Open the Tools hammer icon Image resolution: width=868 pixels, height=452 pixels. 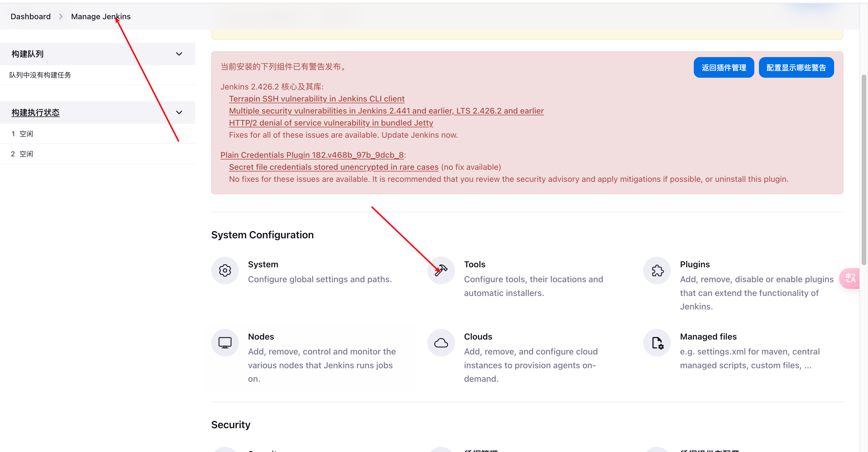(441, 270)
